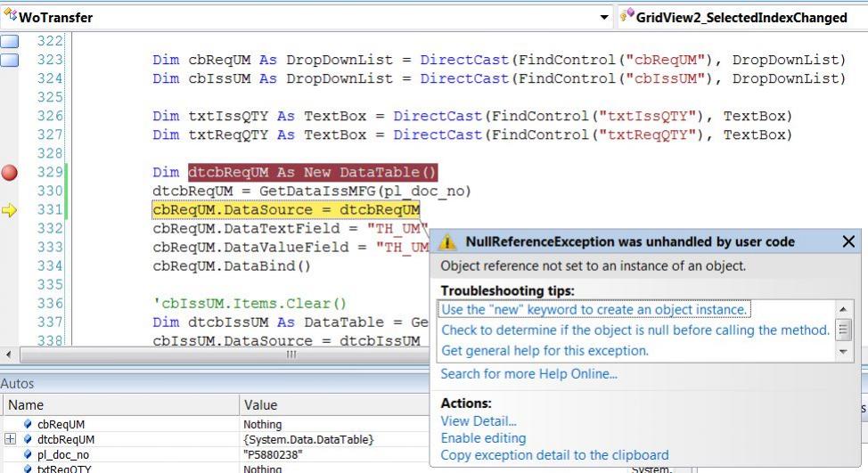Click the "P5880238" value cell
868x473 pixels.
273,454
